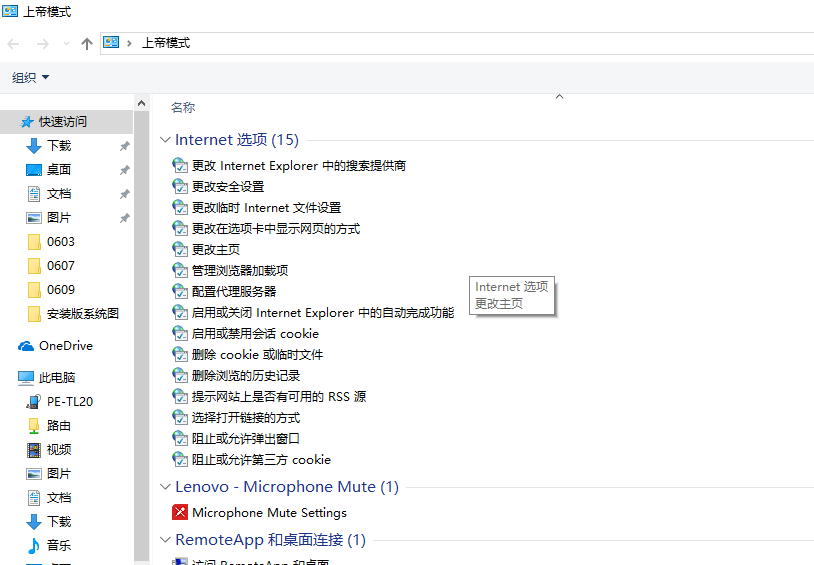Click the navigation pane scrollbar track
This screenshot has height=565, width=814.
(x=141, y=338)
